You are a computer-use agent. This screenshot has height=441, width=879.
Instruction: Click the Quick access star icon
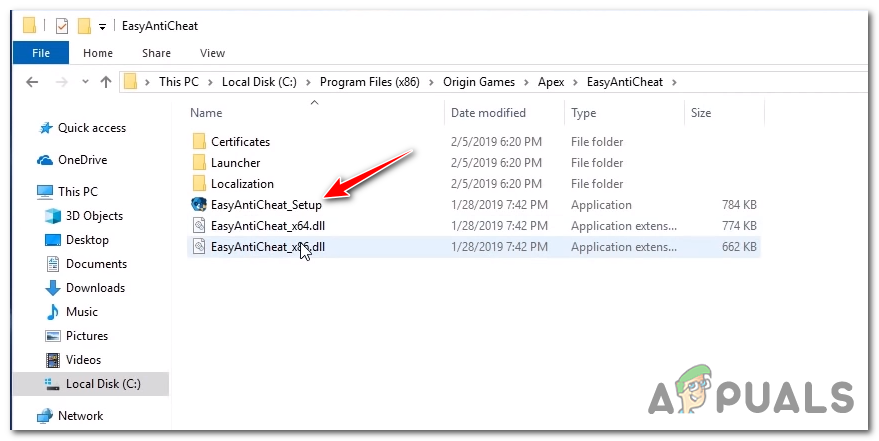pos(45,128)
